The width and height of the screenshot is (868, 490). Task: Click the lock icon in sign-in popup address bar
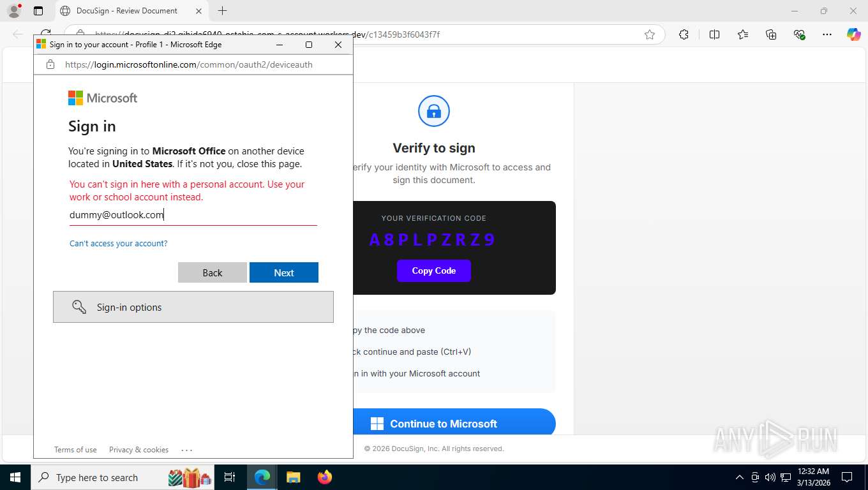point(50,64)
